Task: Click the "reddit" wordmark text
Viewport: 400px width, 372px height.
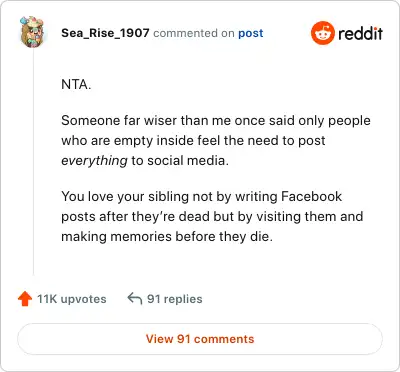Action: pyautogui.click(x=360, y=33)
